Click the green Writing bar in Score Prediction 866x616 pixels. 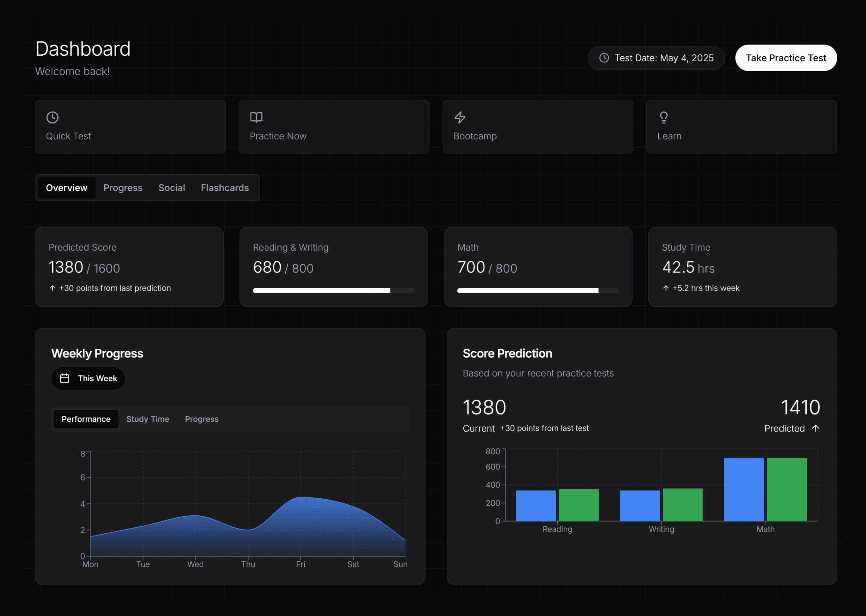click(x=683, y=505)
